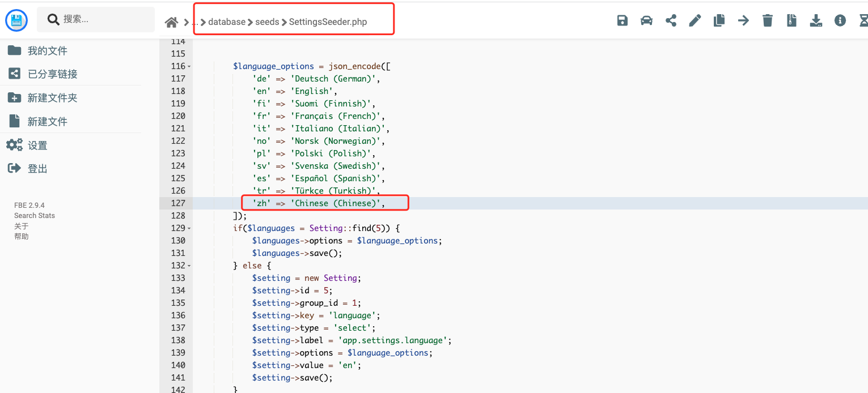This screenshot has height=393, width=868.
Task: Click the hourglass icon in toolbar
Action: click(x=863, y=21)
